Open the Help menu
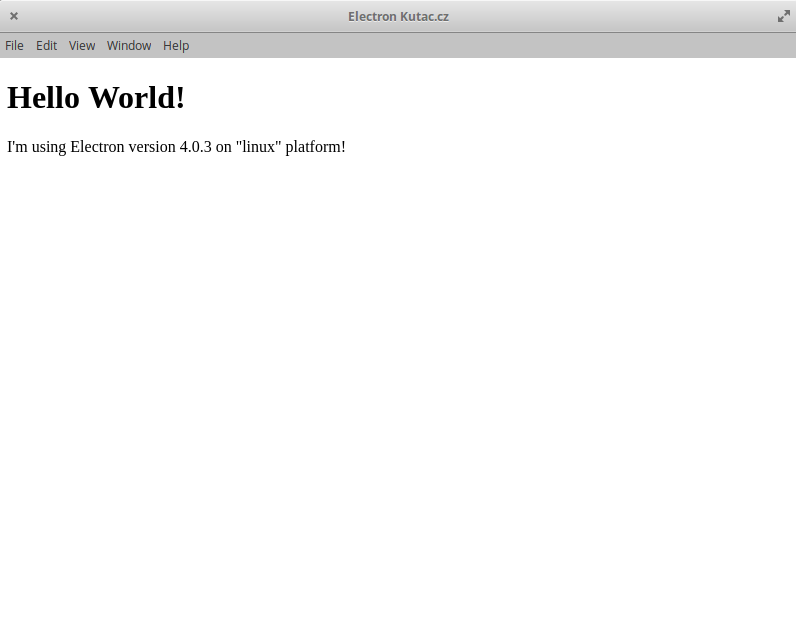 click(176, 46)
